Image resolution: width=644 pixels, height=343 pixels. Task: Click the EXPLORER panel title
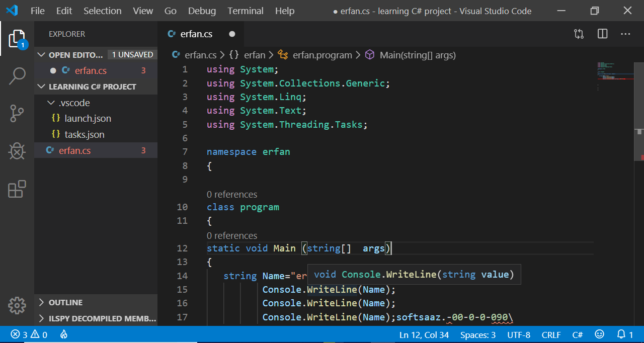(67, 34)
